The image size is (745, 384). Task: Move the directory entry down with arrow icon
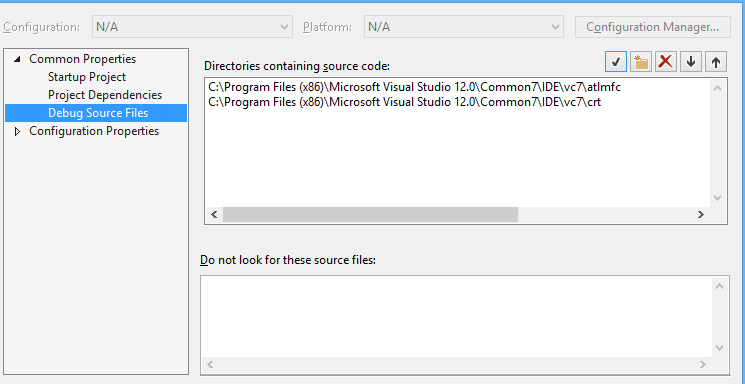(x=691, y=62)
